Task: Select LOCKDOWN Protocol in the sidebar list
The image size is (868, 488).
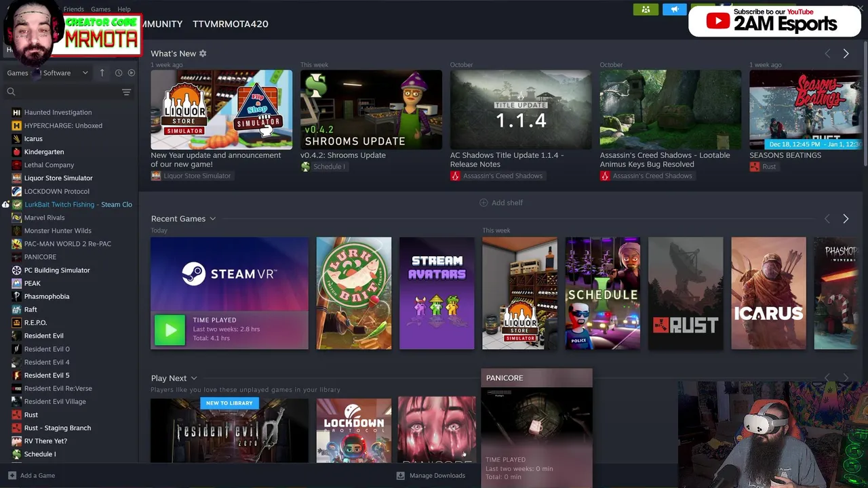Action: click(56, 191)
